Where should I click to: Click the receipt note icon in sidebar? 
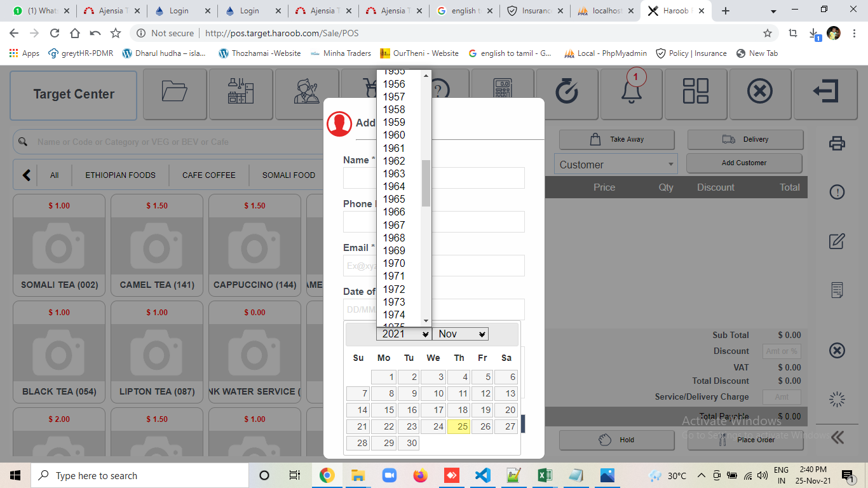(x=837, y=290)
